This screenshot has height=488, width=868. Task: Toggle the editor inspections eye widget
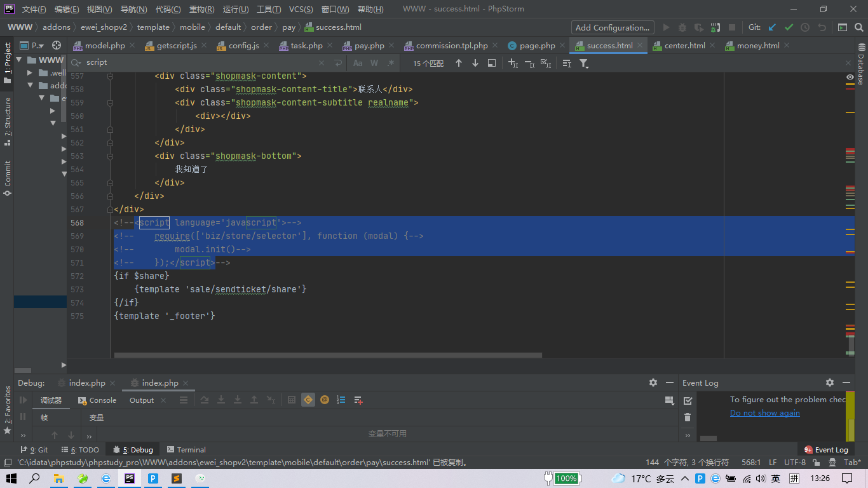pyautogui.click(x=850, y=77)
